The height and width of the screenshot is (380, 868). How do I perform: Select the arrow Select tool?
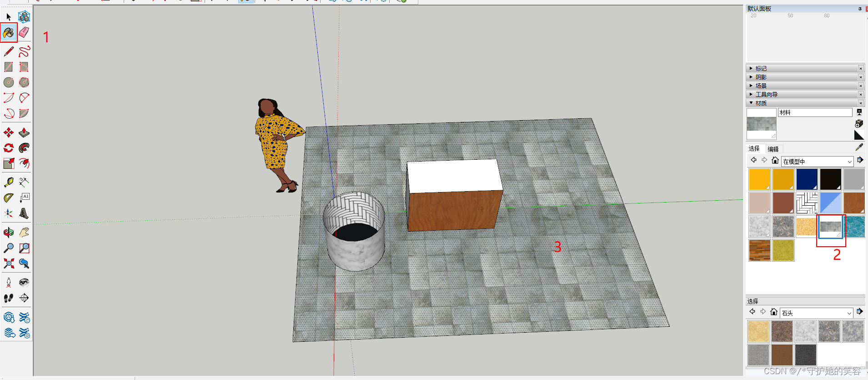9,17
